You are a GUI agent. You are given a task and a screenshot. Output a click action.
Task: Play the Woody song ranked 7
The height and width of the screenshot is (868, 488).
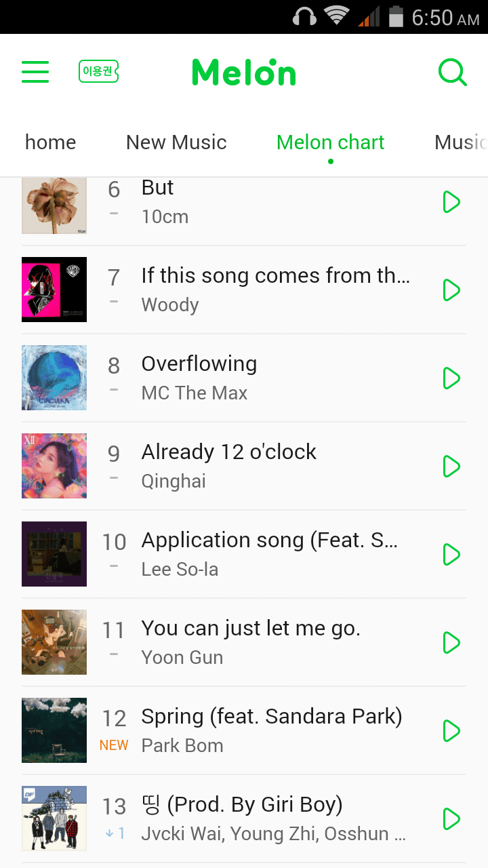click(x=451, y=290)
